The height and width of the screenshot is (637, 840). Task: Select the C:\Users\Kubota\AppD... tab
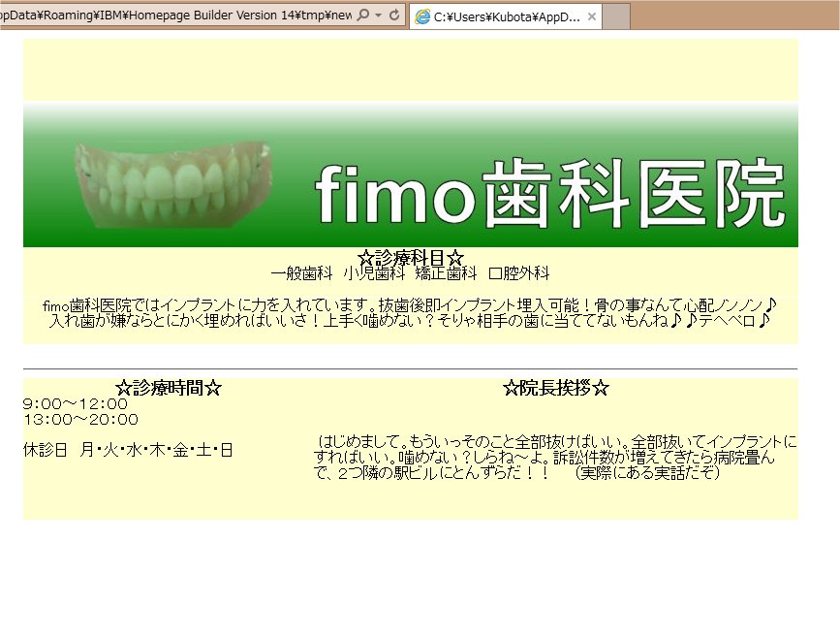click(x=506, y=16)
